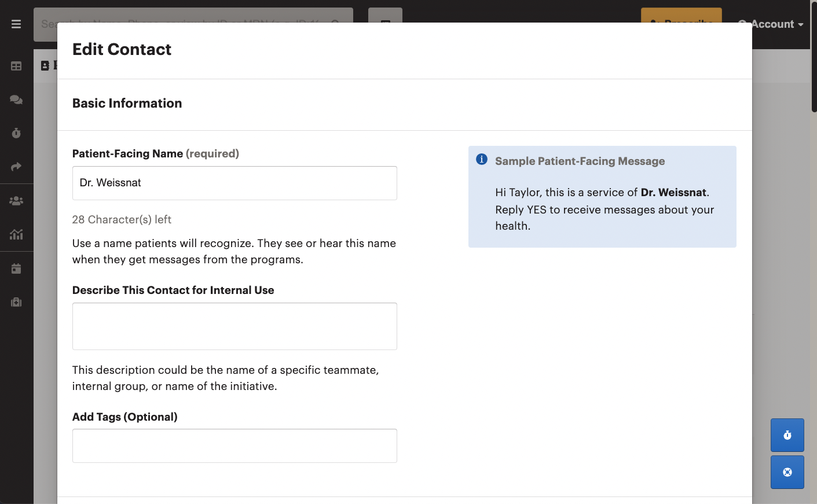Click the "Basic Information" section heading
The image size is (817, 504).
point(127,103)
